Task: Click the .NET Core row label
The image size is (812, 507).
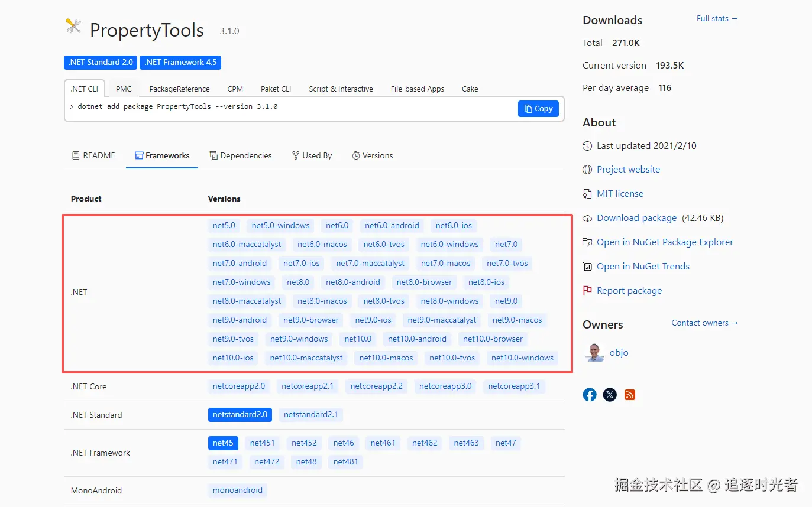Action: (x=89, y=386)
